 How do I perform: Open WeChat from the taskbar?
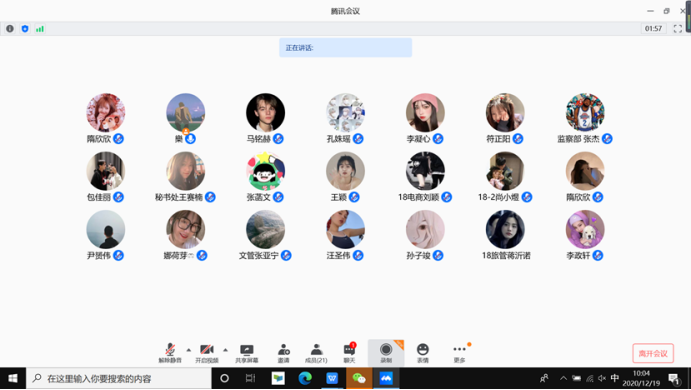359,378
